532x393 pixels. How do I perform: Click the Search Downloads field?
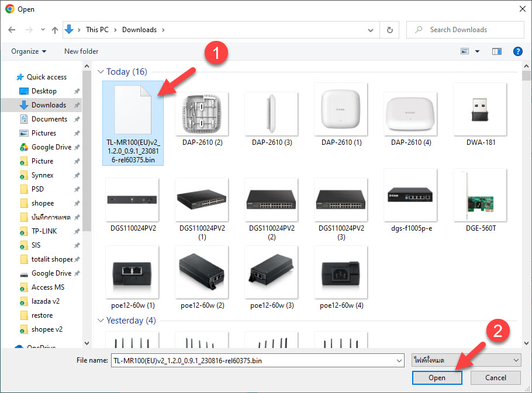click(465, 30)
